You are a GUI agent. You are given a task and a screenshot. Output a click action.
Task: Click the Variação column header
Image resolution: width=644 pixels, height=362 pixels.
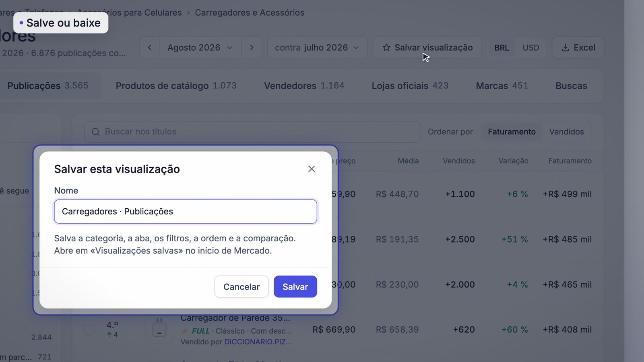tap(513, 161)
